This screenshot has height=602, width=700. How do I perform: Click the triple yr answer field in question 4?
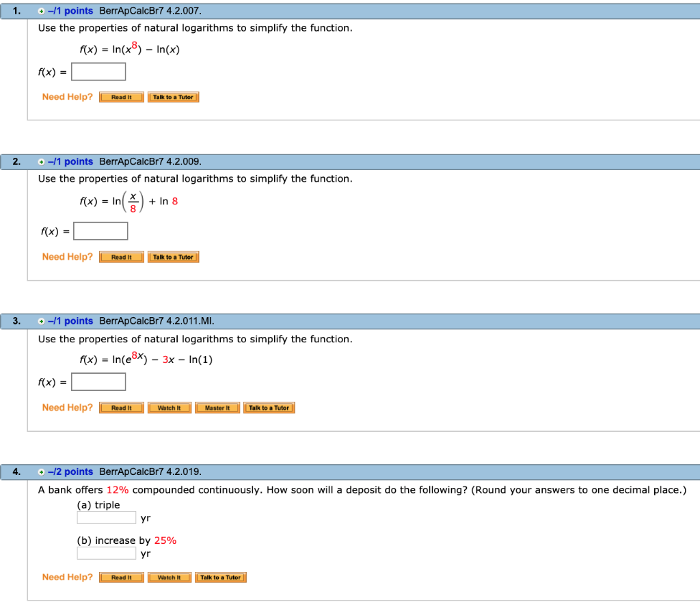coord(106,517)
